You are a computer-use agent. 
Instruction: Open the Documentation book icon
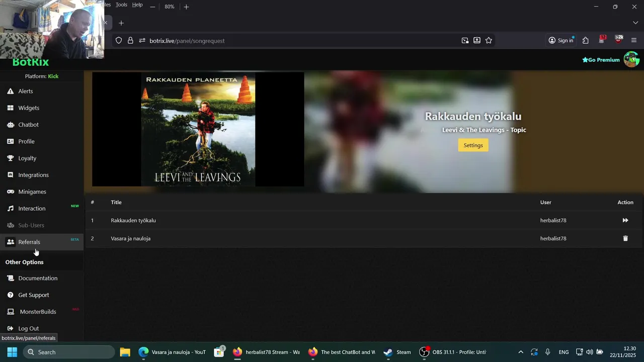(x=10, y=278)
